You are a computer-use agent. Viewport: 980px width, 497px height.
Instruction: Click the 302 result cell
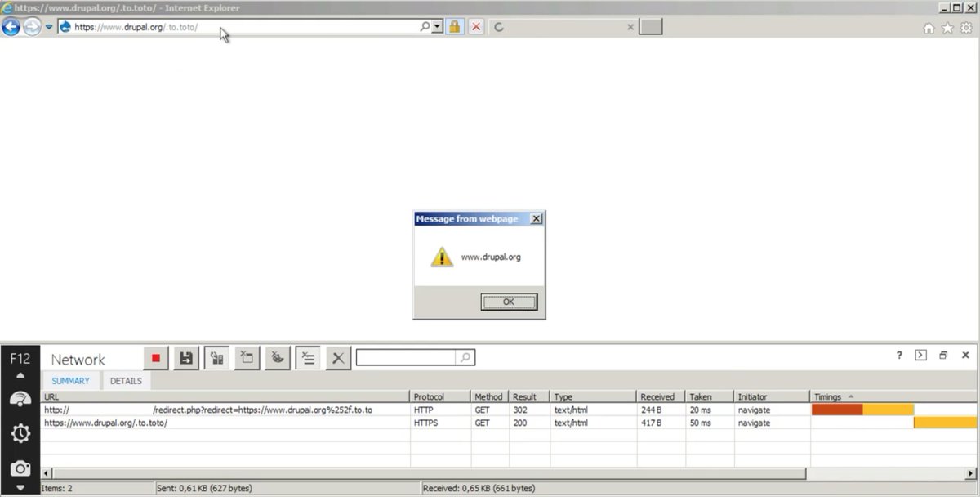tap(530, 410)
